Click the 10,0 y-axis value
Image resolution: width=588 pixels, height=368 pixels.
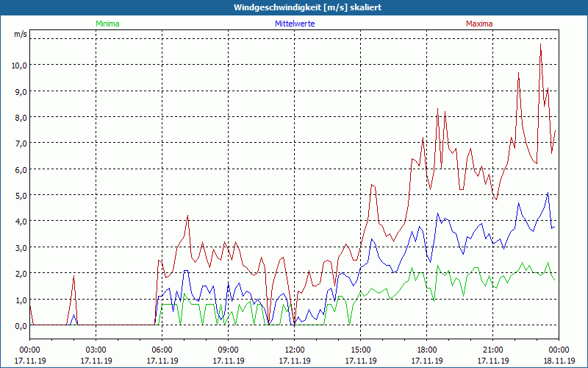20,66
